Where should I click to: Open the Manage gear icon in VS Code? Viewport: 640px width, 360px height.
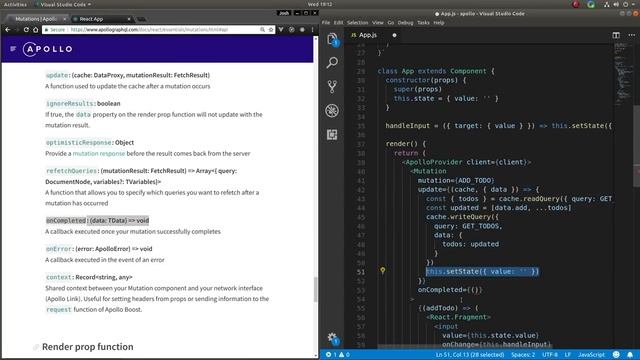[x=332, y=338]
